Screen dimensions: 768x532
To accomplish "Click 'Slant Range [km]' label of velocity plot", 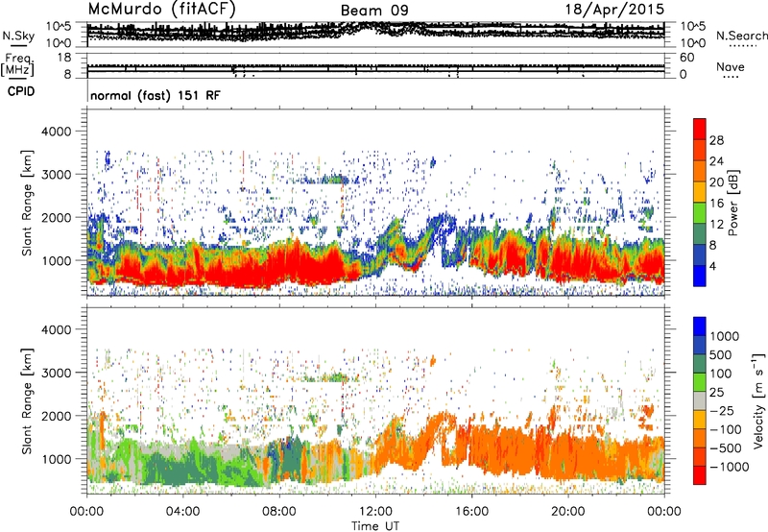I will pos(27,401).
